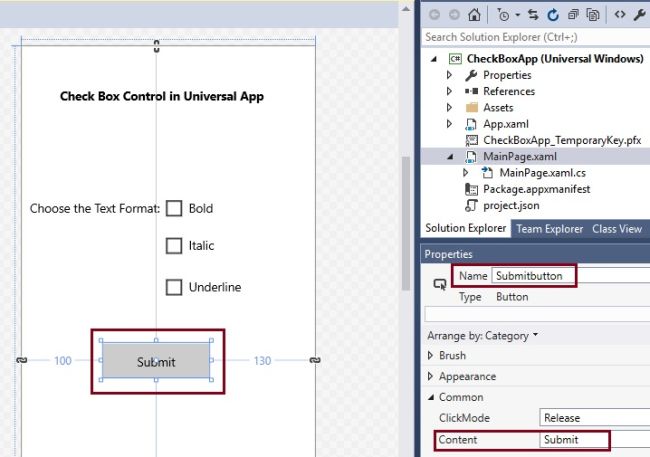Click the Refresh icon in Solution Explorer
650x457 pixels.
point(553,15)
